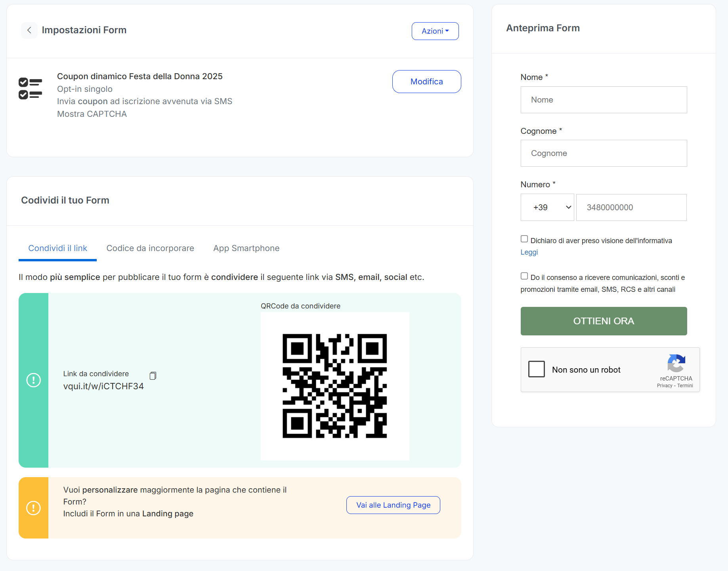Expand the +39 country prefix selector
The image size is (728, 571).
[x=547, y=207]
